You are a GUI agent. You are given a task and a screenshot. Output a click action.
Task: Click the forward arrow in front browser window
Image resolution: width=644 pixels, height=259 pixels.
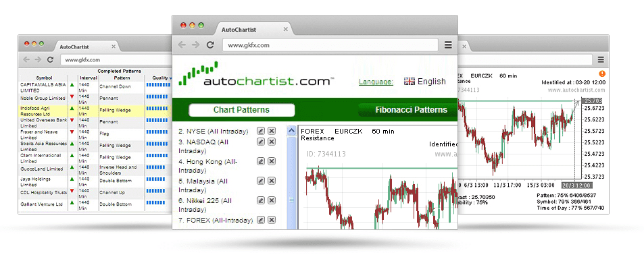coord(196,45)
